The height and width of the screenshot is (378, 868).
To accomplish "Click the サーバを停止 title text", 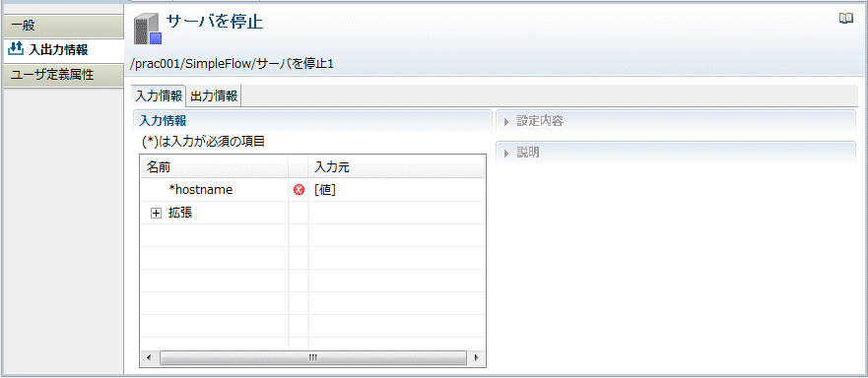I will click(x=215, y=23).
